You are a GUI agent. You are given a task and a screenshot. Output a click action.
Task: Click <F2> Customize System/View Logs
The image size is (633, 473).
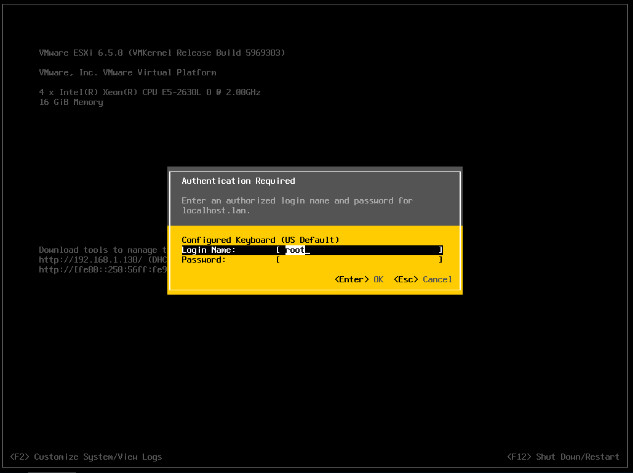coord(86,457)
